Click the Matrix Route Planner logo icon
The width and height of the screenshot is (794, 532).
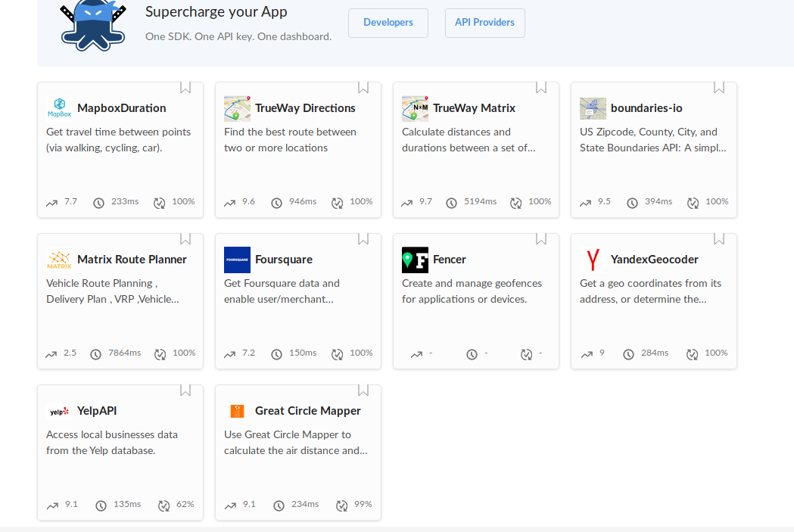click(59, 260)
